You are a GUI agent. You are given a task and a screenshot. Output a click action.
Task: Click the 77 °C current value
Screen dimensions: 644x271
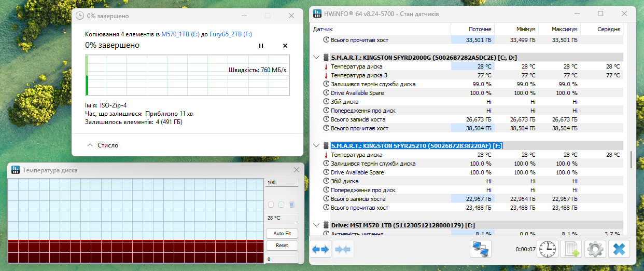pyautogui.click(x=485, y=75)
